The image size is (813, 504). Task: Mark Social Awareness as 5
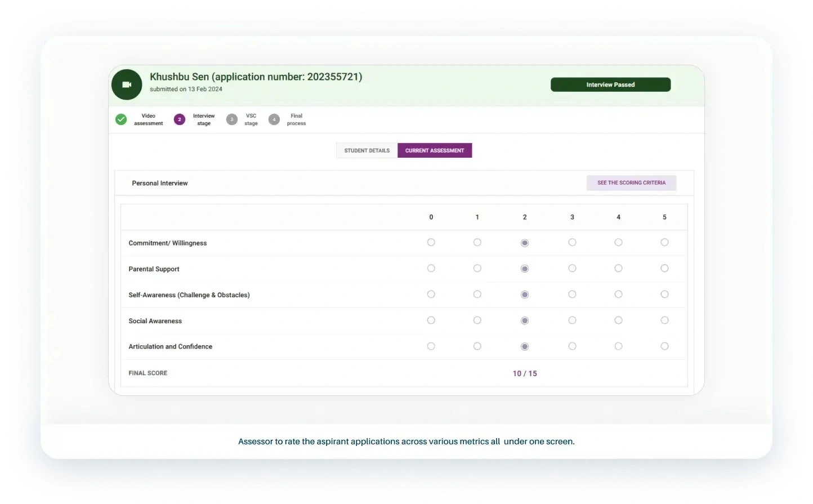coord(664,320)
